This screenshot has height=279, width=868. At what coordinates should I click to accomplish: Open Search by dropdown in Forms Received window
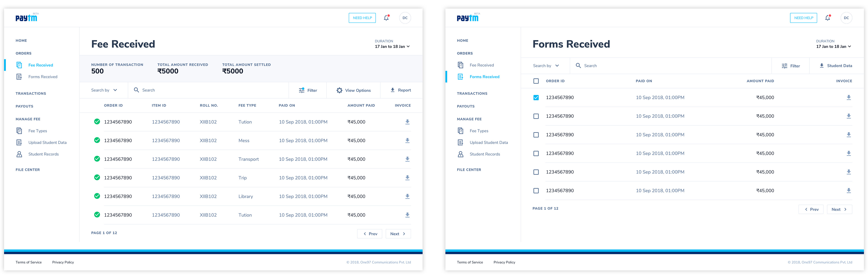pos(545,65)
